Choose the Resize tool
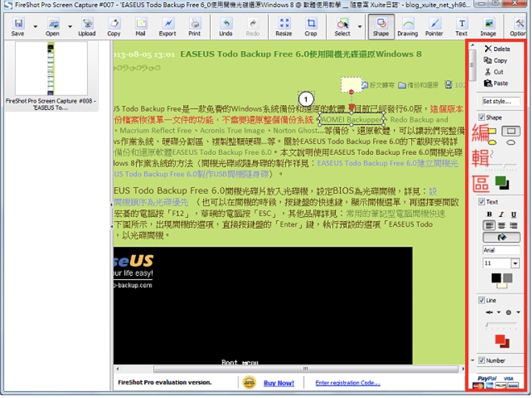This screenshot has width=532, height=398. coord(284,26)
